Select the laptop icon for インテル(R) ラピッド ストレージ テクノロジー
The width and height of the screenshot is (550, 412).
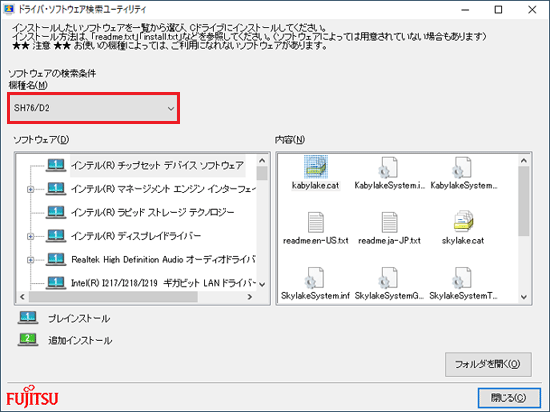pos(56,212)
